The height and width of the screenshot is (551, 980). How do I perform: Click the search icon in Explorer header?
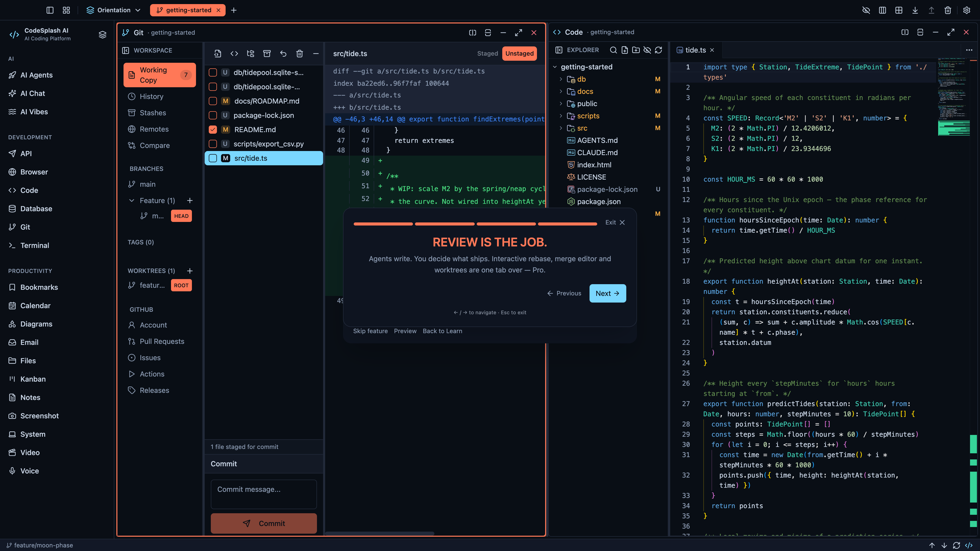pos(613,50)
